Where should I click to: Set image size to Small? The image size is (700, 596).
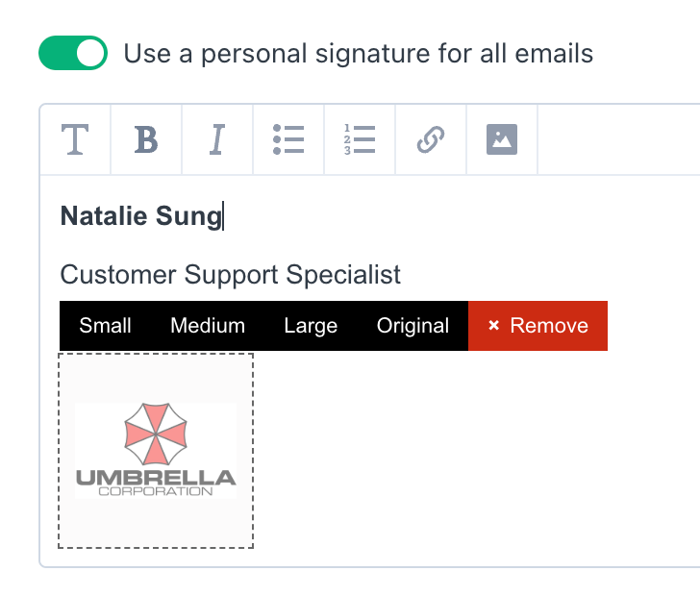coord(106,326)
